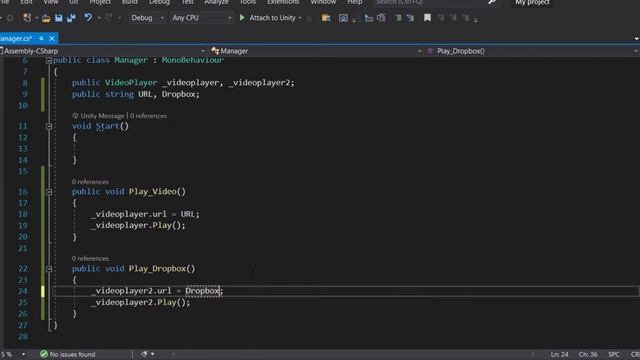This screenshot has width=640, height=360.
Task: Click the decrease indent icon
Action: tap(369, 18)
